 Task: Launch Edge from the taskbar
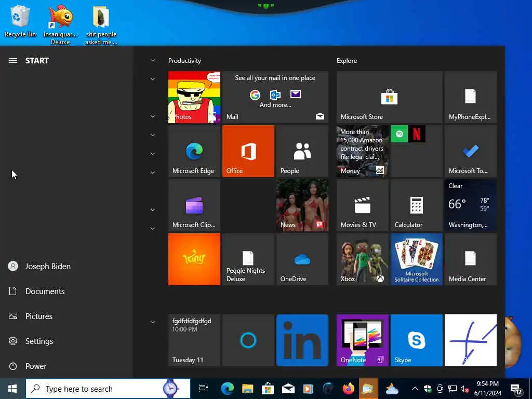point(228,389)
